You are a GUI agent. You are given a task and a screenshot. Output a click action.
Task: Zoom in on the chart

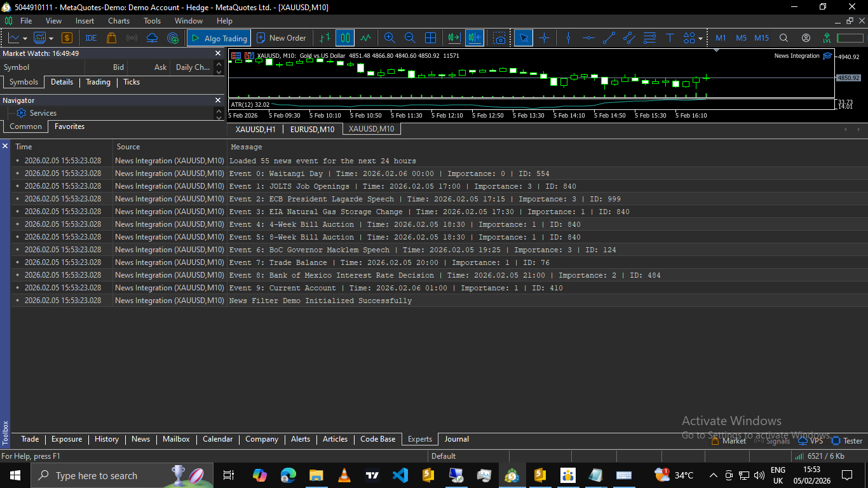pos(390,37)
